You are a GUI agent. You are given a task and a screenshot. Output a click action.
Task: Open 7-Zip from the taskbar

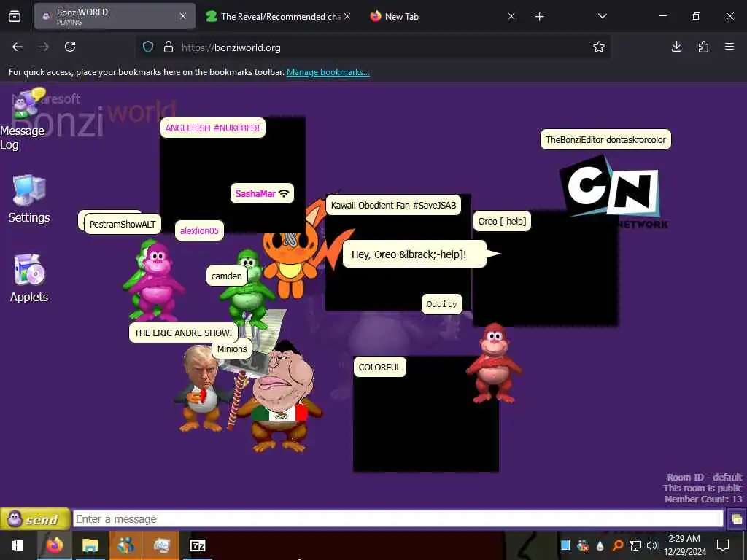tap(197, 545)
